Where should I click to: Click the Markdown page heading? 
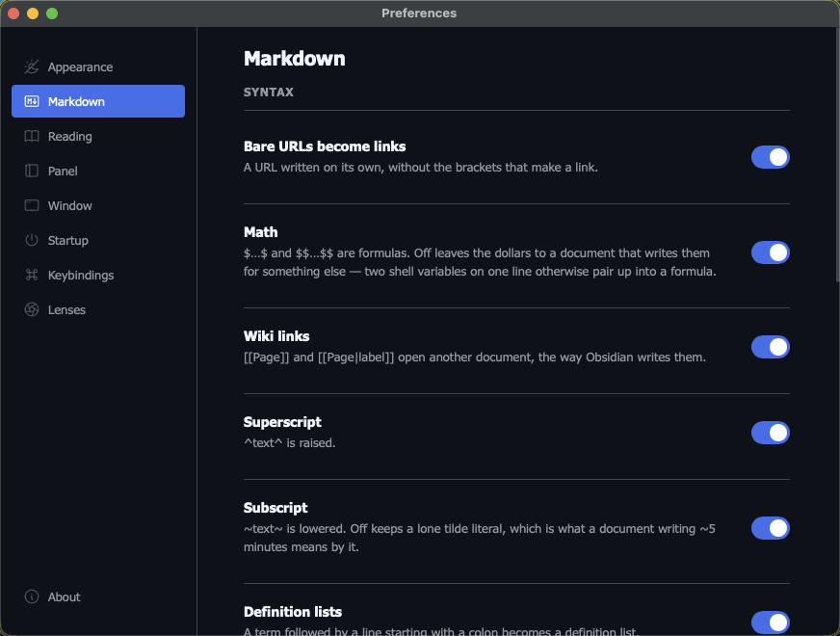pos(294,59)
